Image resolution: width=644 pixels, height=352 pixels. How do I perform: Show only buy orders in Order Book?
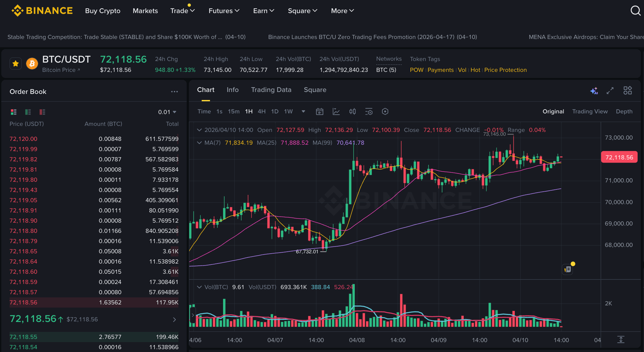(28, 112)
